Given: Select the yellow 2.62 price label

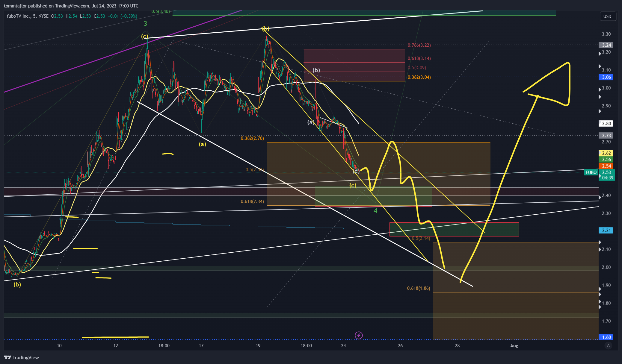Looking at the screenshot, I should coord(606,153).
